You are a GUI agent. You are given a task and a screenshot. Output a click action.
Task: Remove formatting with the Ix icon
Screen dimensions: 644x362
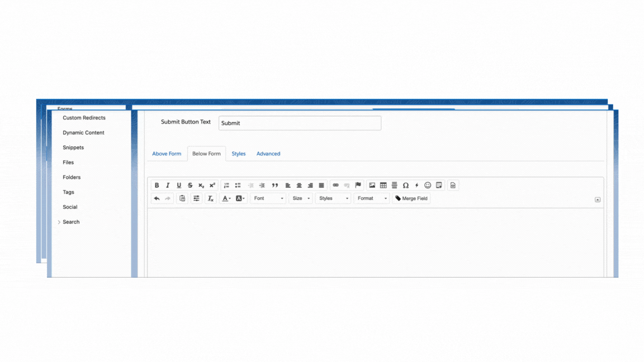(210, 198)
